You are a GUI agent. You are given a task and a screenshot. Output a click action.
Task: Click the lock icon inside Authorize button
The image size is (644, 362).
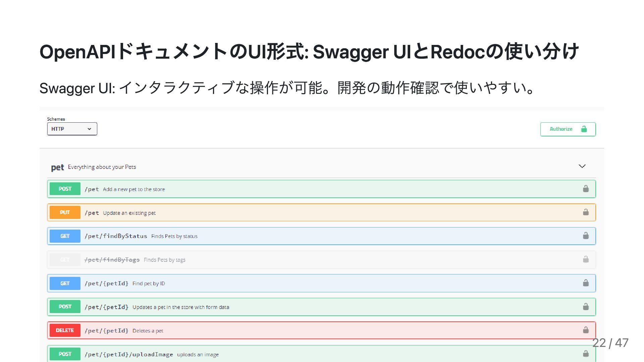[584, 129]
